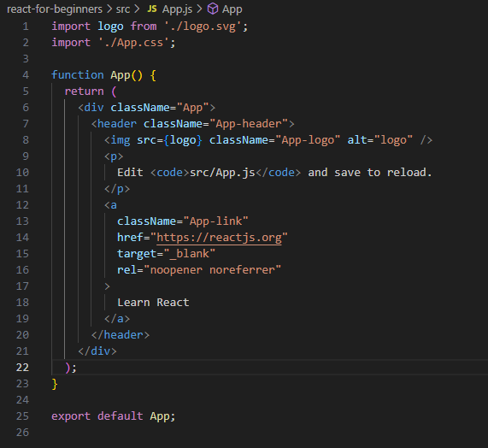Click line number 14 in gutter
The height and width of the screenshot is (448, 488).
22,238
